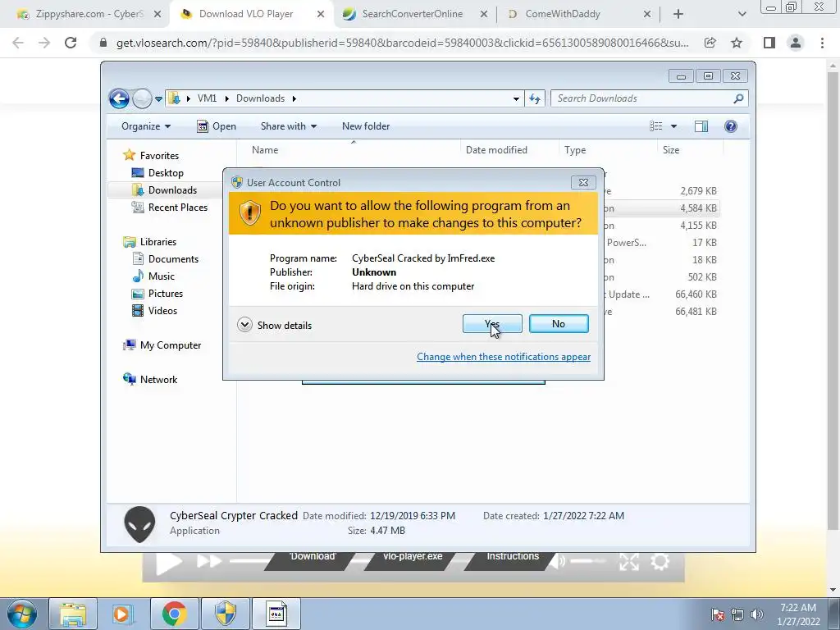
Task: Switch to Zippyshare.com browser tab
Action: (89, 14)
